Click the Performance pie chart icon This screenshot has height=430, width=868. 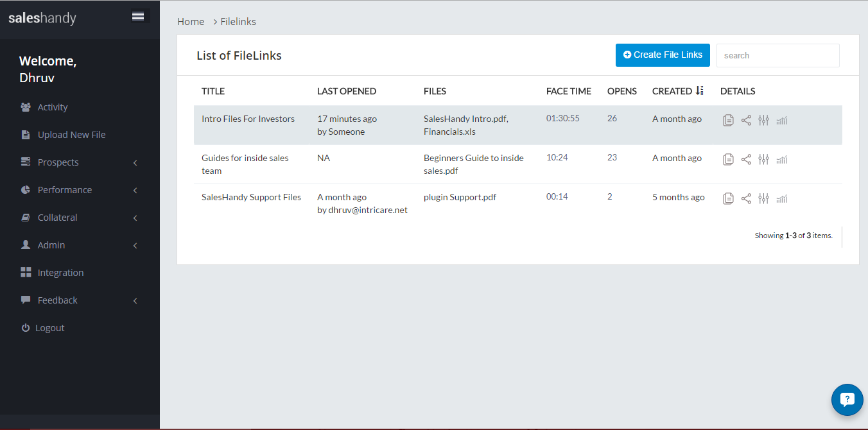(26, 190)
